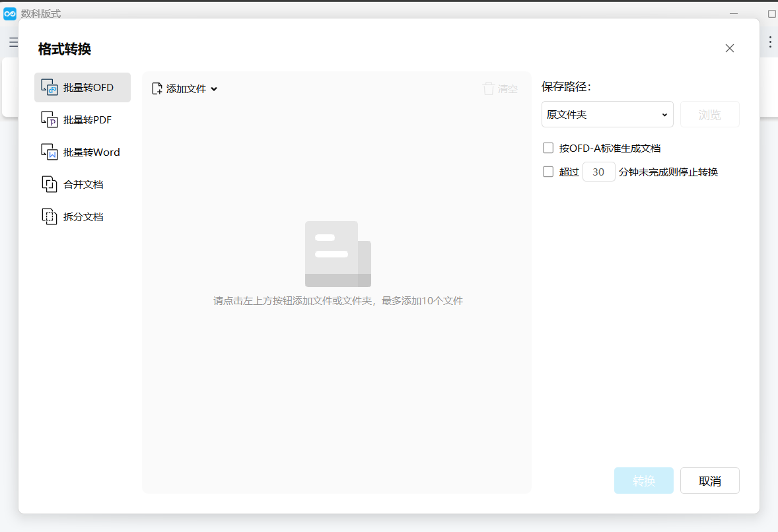Switch to the 合并文档 tab
Screen dimensions: 778x532
coord(83,184)
